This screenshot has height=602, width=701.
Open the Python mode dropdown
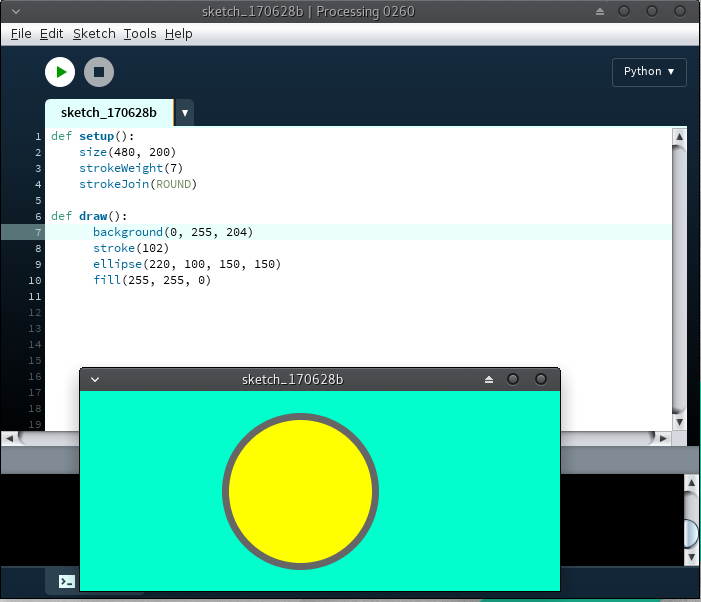[x=649, y=72]
